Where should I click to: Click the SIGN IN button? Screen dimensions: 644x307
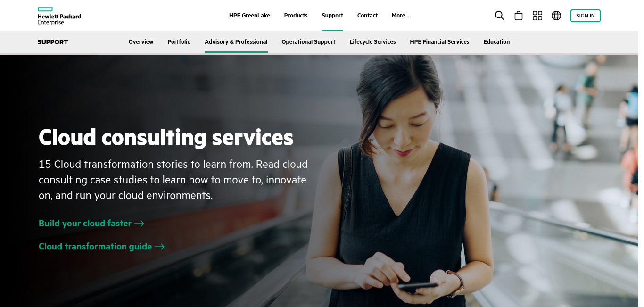pyautogui.click(x=586, y=16)
